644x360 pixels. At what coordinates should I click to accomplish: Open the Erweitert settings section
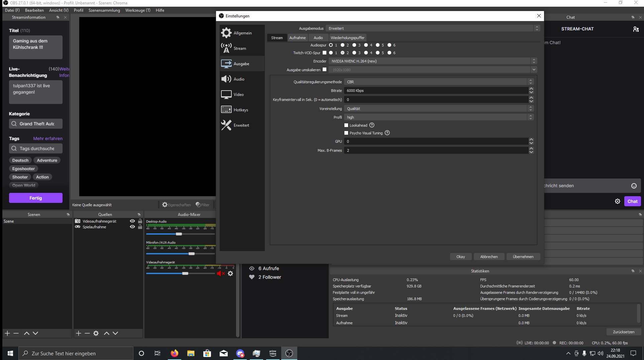(x=242, y=125)
